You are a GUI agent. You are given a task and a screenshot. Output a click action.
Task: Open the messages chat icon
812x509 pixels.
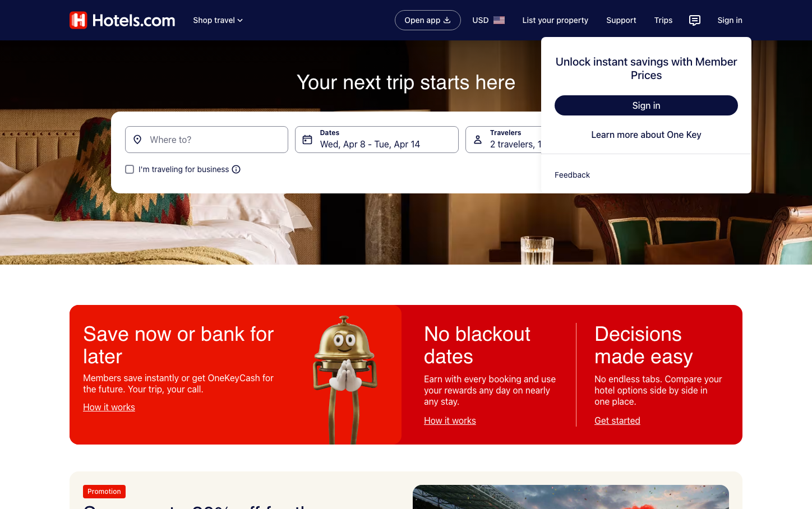pos(695,20)
